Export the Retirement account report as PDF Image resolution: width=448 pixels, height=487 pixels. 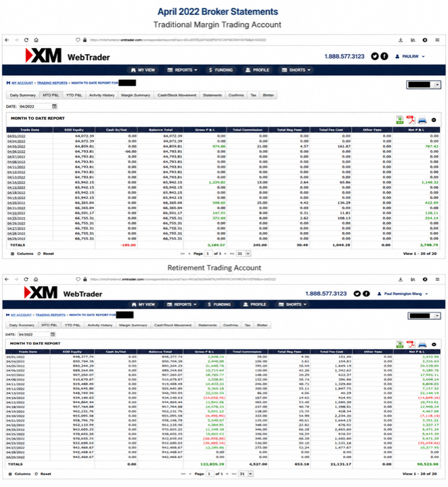click(x=411, y=344)
